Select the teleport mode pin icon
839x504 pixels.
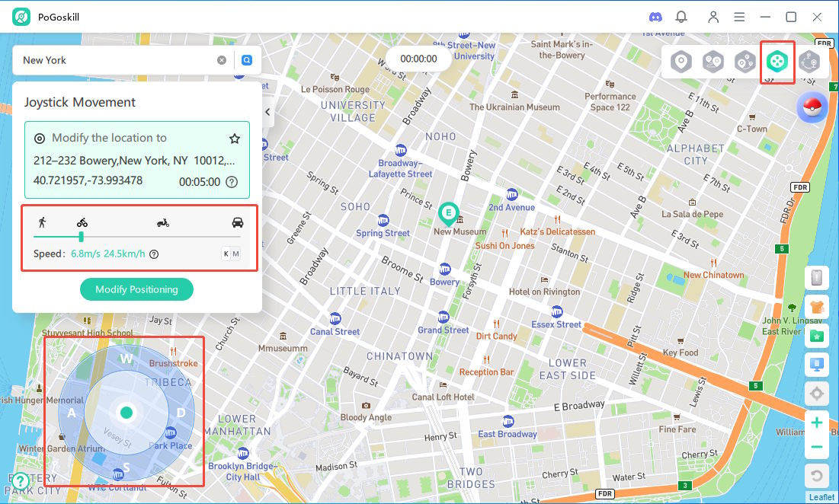click(680, 62)
